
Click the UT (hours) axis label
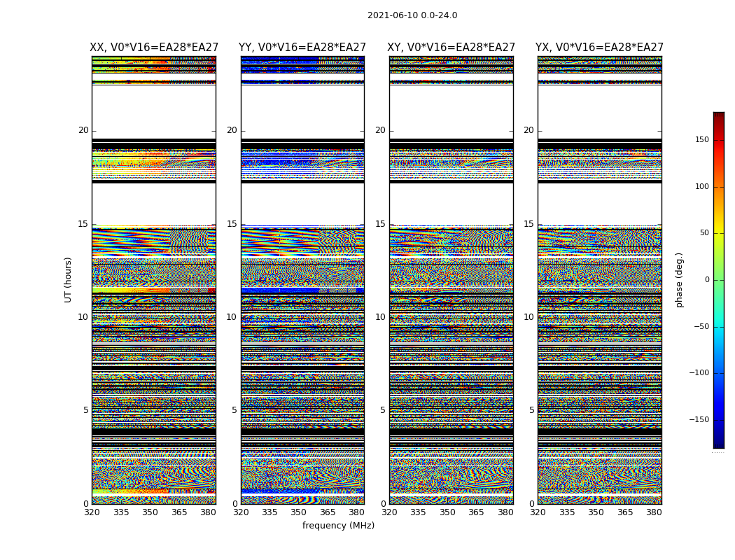pyautogui.click(x=68, y=280)
